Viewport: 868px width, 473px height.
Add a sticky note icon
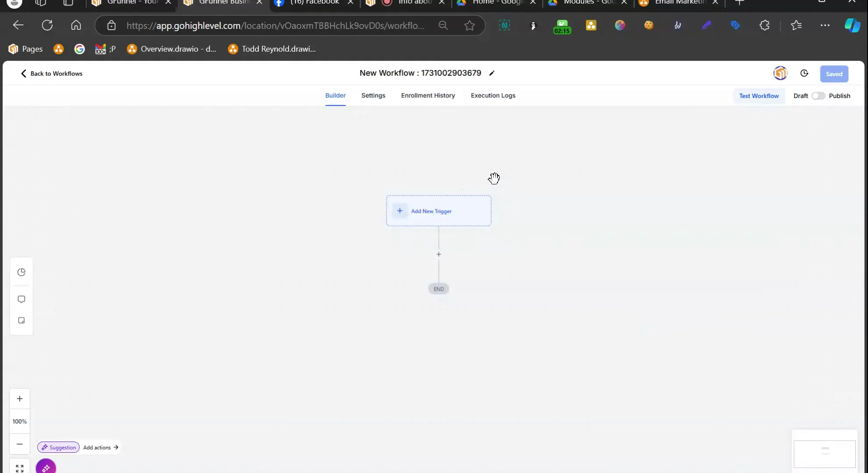tap(21, 320)
